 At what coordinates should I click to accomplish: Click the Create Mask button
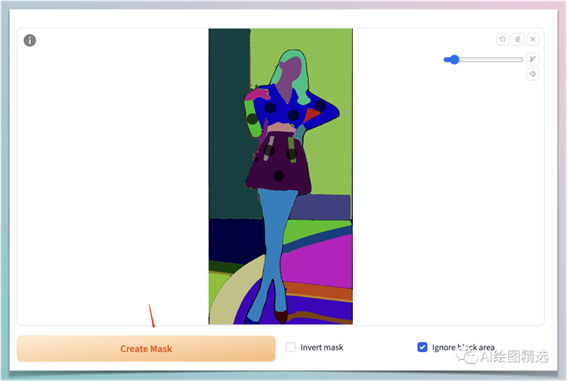146,348
